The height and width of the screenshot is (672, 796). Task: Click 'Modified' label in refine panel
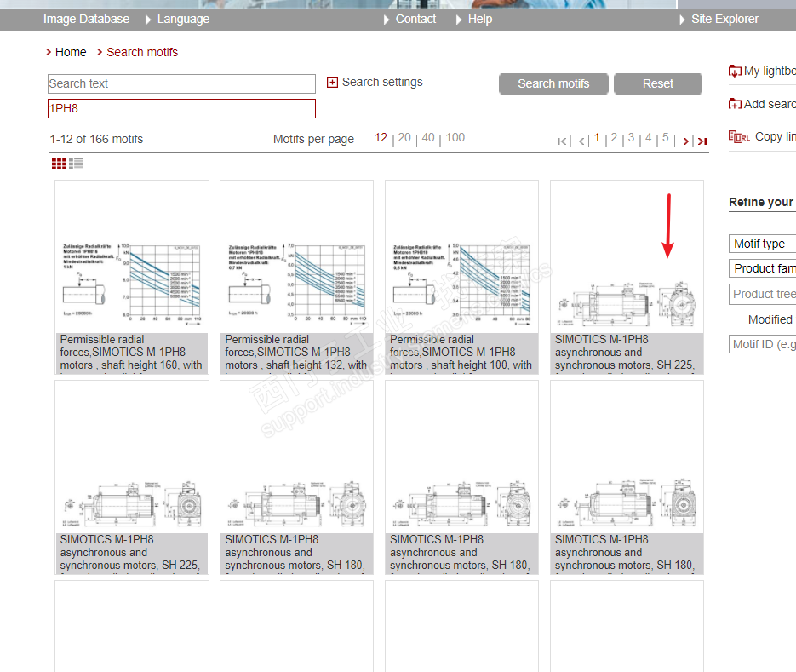770,319
